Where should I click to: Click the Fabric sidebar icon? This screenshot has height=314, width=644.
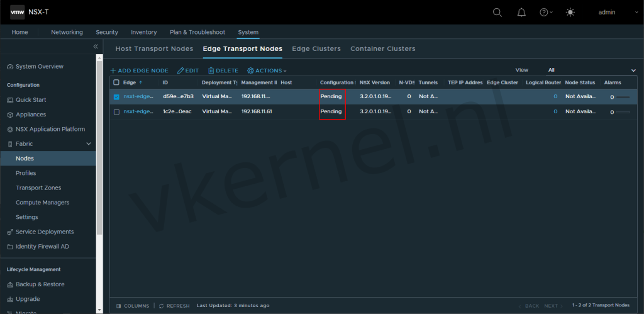pos(10,144)
